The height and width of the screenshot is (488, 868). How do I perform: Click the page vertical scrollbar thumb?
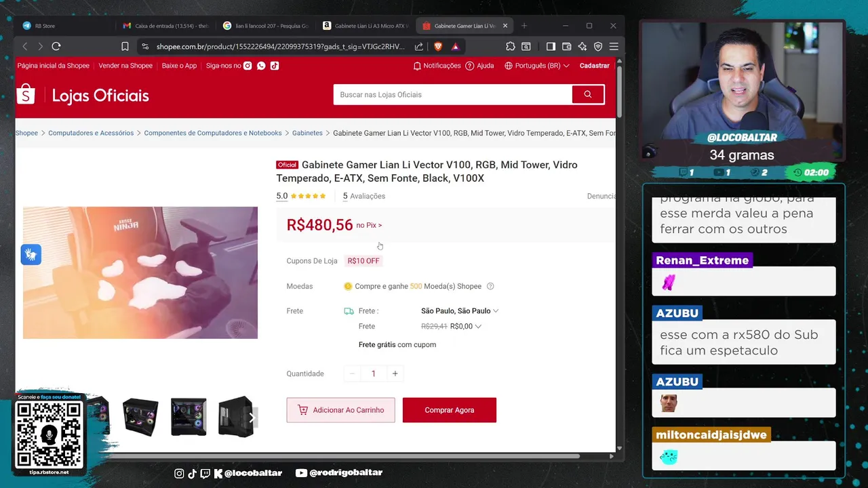[x=619, y=91]
